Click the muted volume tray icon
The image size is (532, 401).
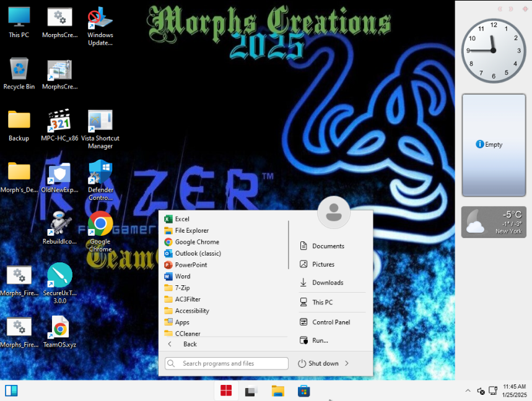481,391
